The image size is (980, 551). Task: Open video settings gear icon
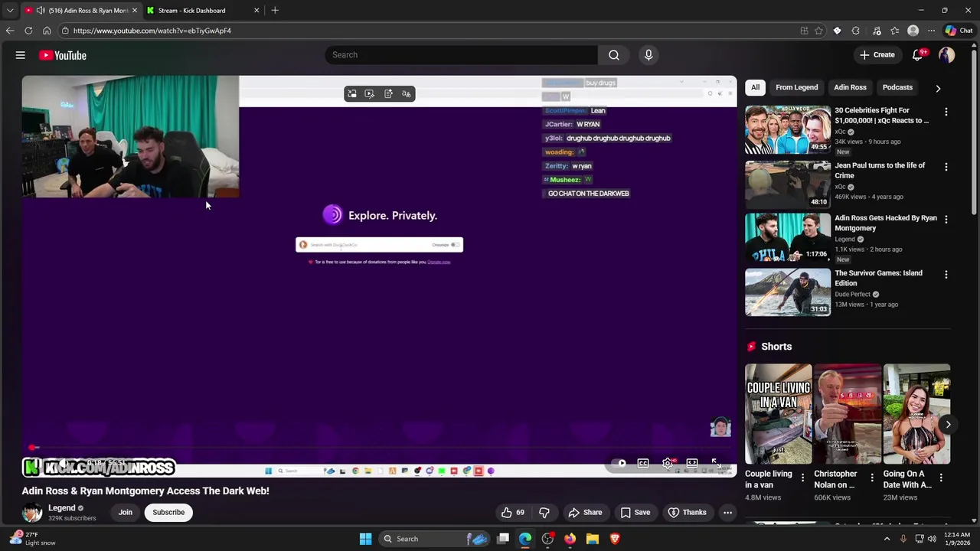tap(668, 463)
